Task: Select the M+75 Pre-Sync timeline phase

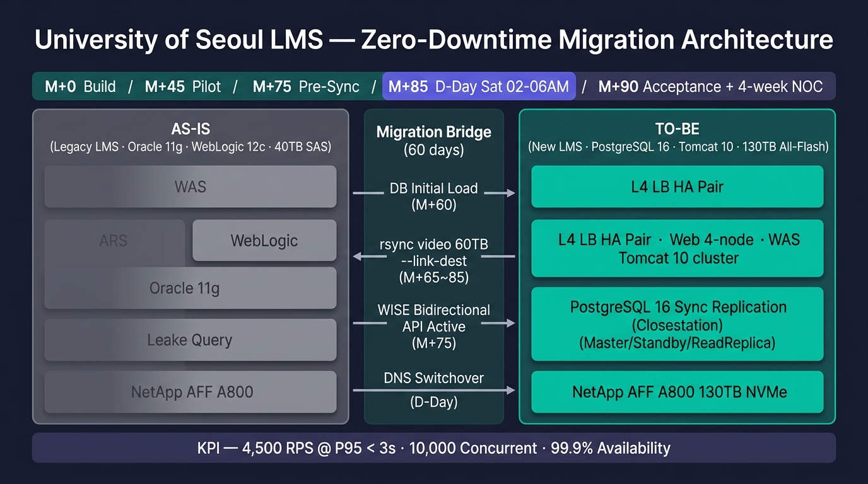Action: (x=306, y=86)
